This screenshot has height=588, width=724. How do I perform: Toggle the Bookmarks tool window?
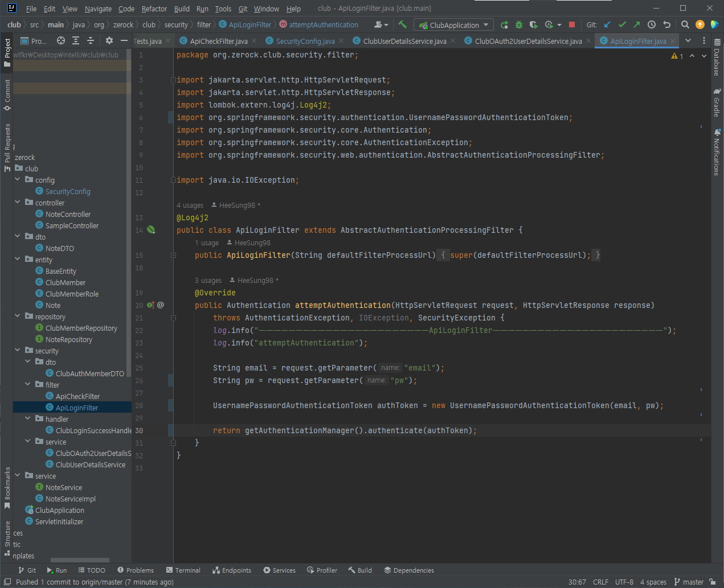coord(7,488)
